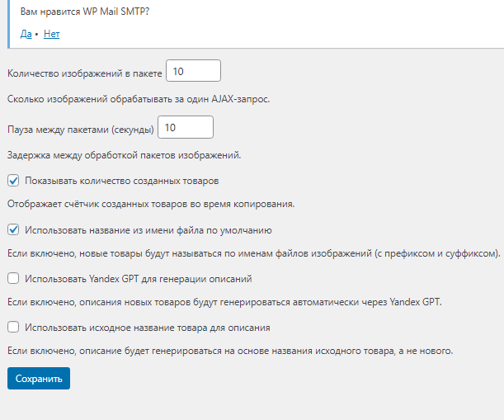The height and width of the screenshot is (420, 504).
Task: Click the "Отображает счётчик созданных товаров" description text
Action: 151,204
